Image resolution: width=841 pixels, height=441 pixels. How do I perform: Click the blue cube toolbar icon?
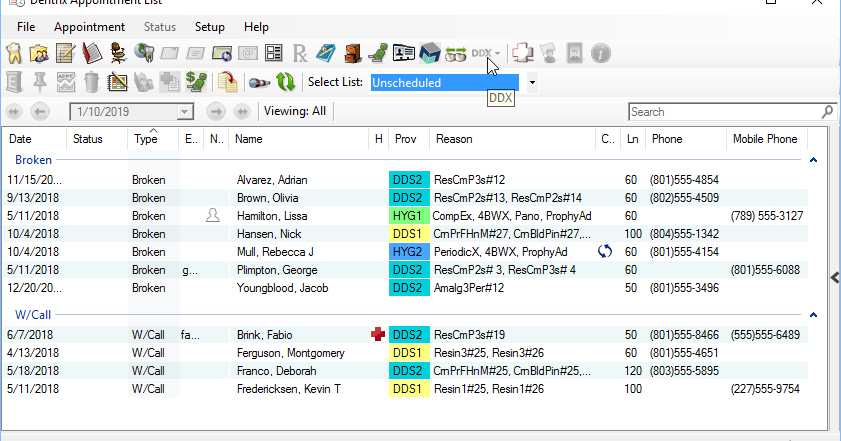[430, 53]
